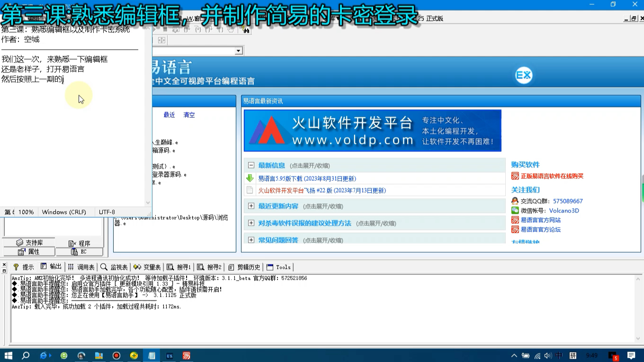This screenshot has width=644, height=362.
Task: Click the QQ penguin icon
Action: point(515,201)
